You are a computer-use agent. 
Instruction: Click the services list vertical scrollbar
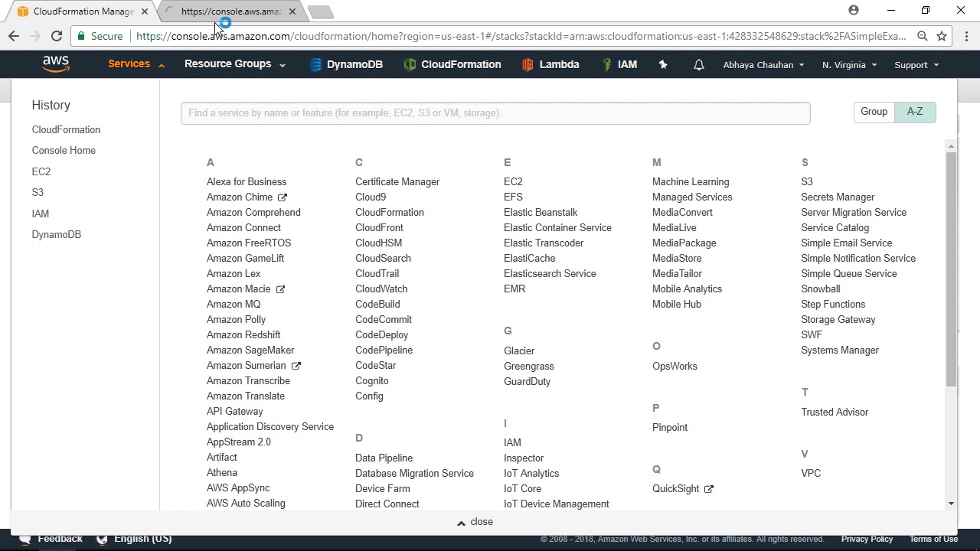[951, 268]
